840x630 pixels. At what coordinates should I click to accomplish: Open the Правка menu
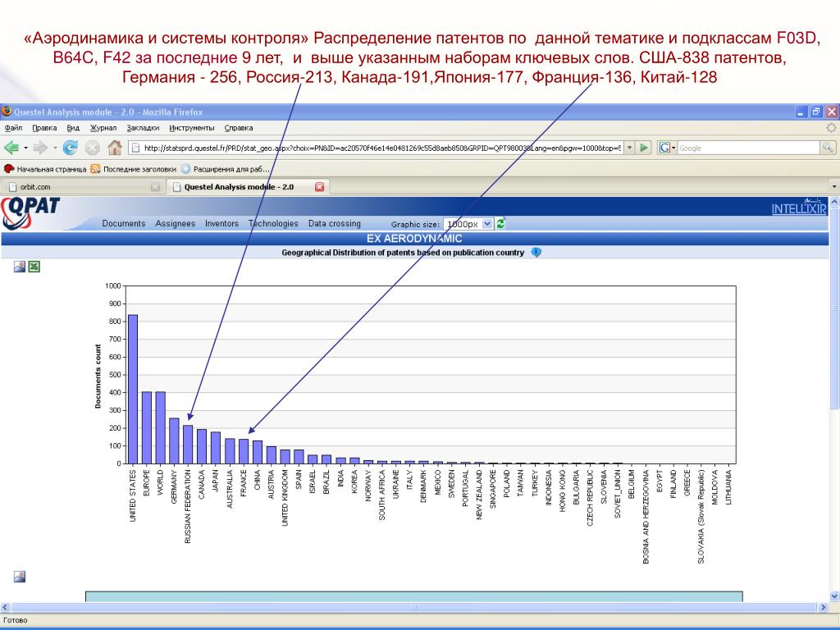click(44, 128)
